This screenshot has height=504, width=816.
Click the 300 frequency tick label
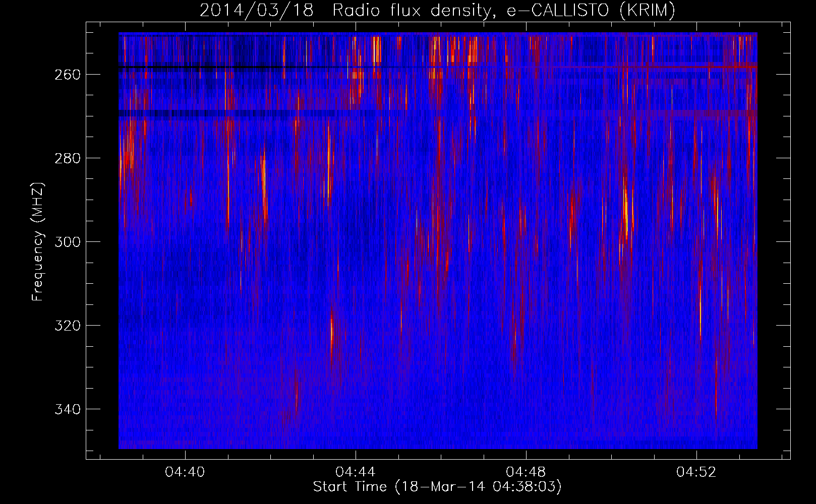point(67,242)
